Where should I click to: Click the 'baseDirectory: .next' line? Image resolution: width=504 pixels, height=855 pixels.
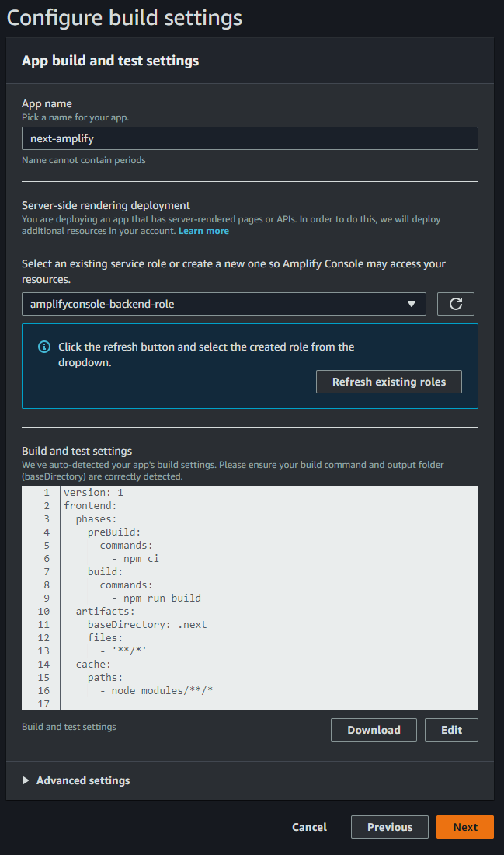click(147, 624)
